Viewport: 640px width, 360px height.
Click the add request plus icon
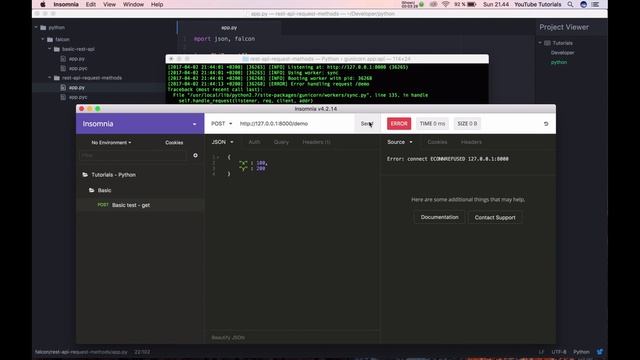196,156
